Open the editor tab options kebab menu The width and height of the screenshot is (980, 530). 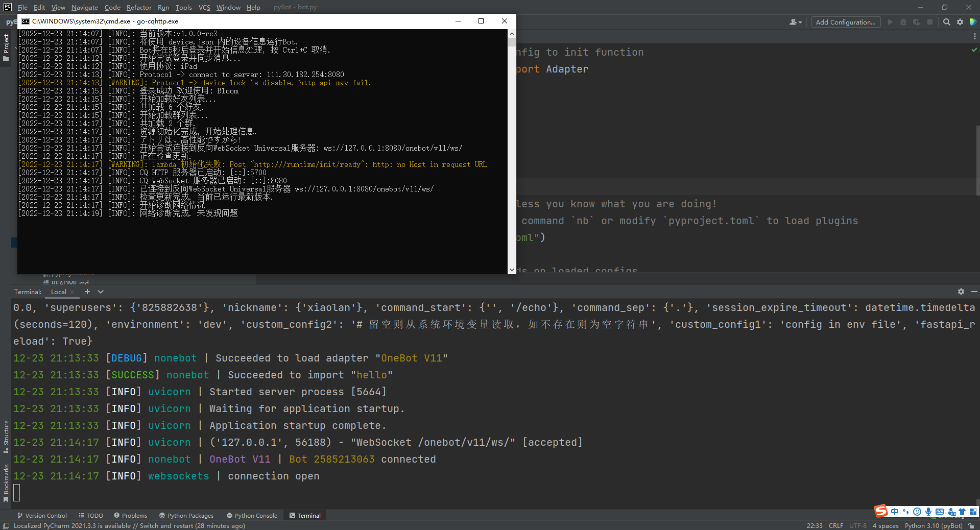pyautogui.click(x=974, y=36)
